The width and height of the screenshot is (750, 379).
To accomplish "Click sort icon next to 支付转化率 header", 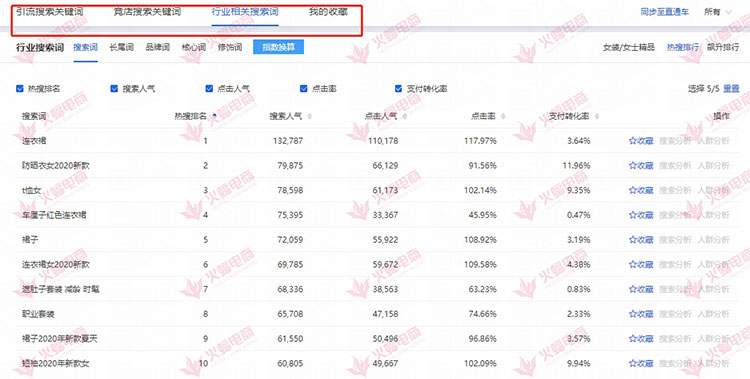I will (596, 116).
